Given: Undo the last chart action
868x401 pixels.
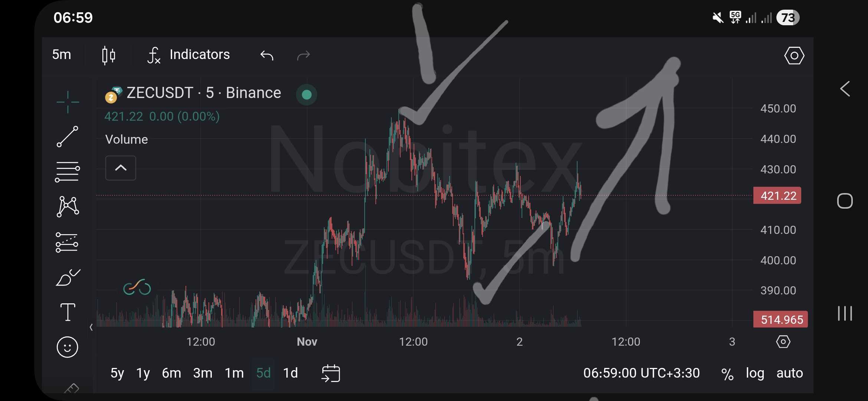Looking at the screenshot, I should (267, 55).
